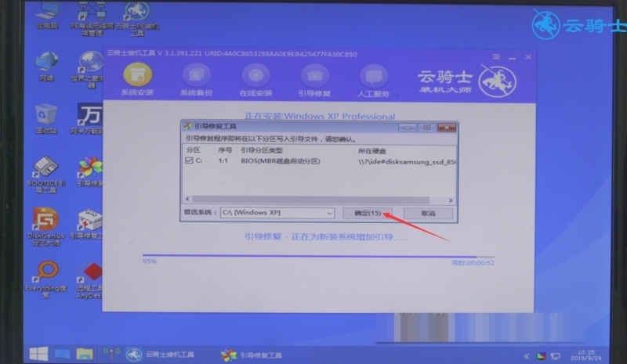Click the network monitor tray icon

[556, 355]
